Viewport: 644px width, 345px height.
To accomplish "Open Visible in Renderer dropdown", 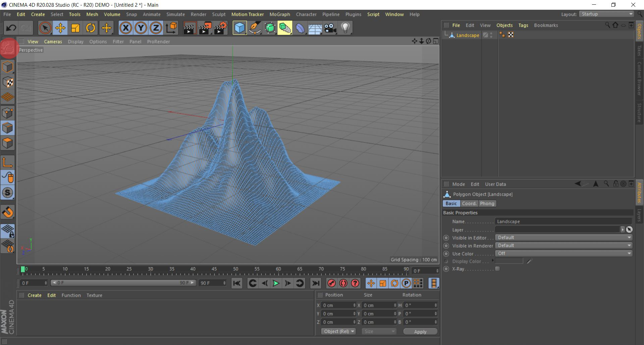I will click(564, 246).
